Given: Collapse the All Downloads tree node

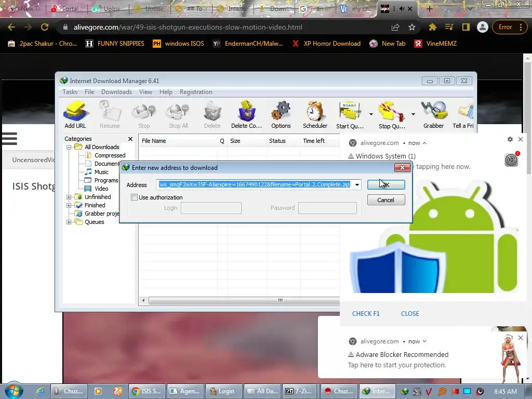Looking at the screenshot, I should tap(69, 147).
